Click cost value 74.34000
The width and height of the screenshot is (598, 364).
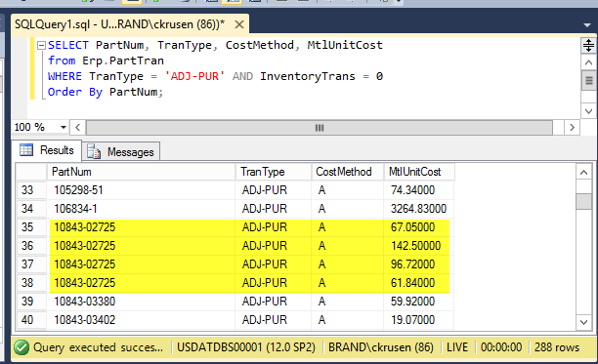coord(418,190)
